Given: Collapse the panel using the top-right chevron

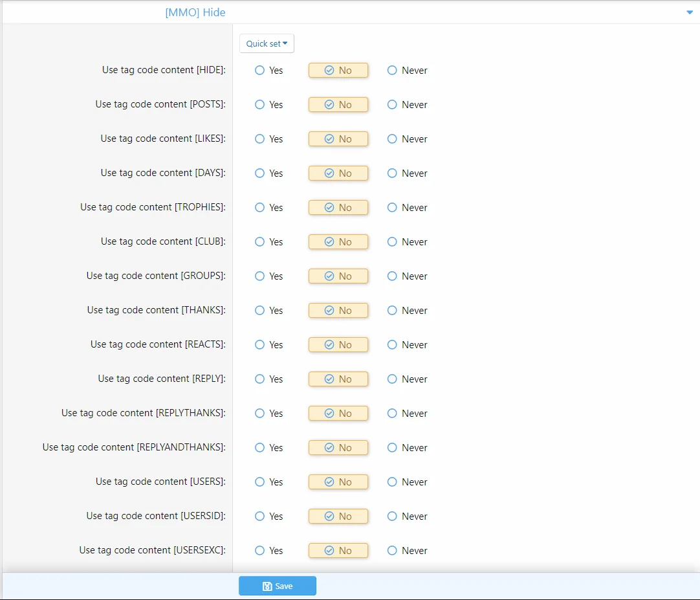Looking at the screenshot, I should click(690, 12).
